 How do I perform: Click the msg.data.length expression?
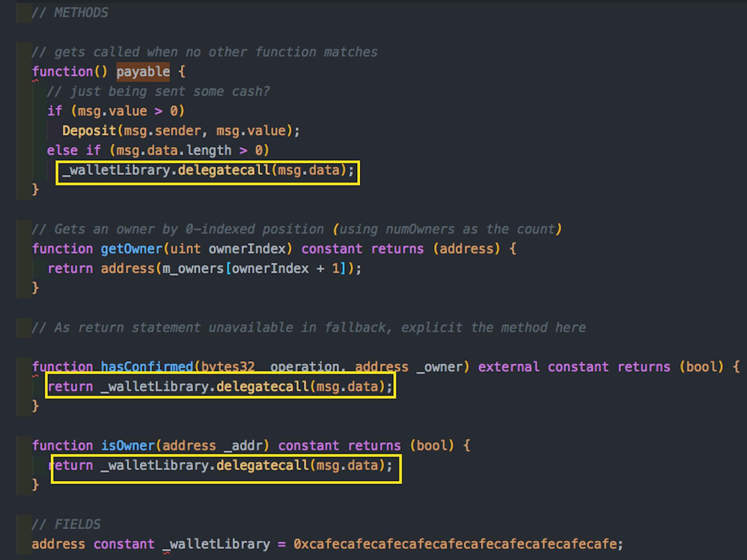[174, 151]
